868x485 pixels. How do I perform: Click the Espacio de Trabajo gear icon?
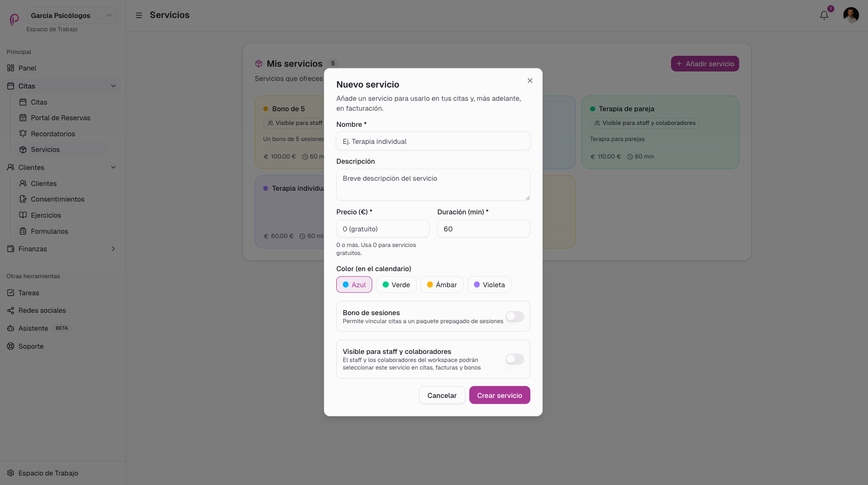tap(10, 473)
